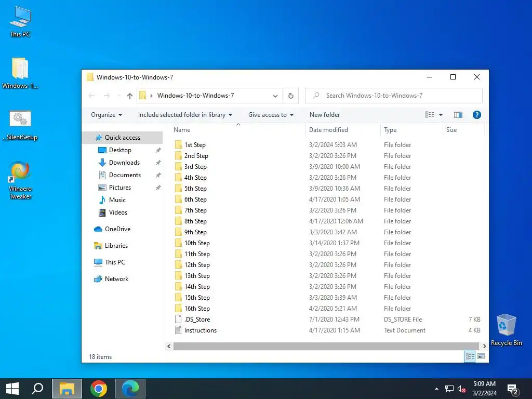Image resolution: width=532 pixels, height=399 pixels.
Task: Launch Winaero Tweaker shortcut
Action: click(x=20, y=180)
